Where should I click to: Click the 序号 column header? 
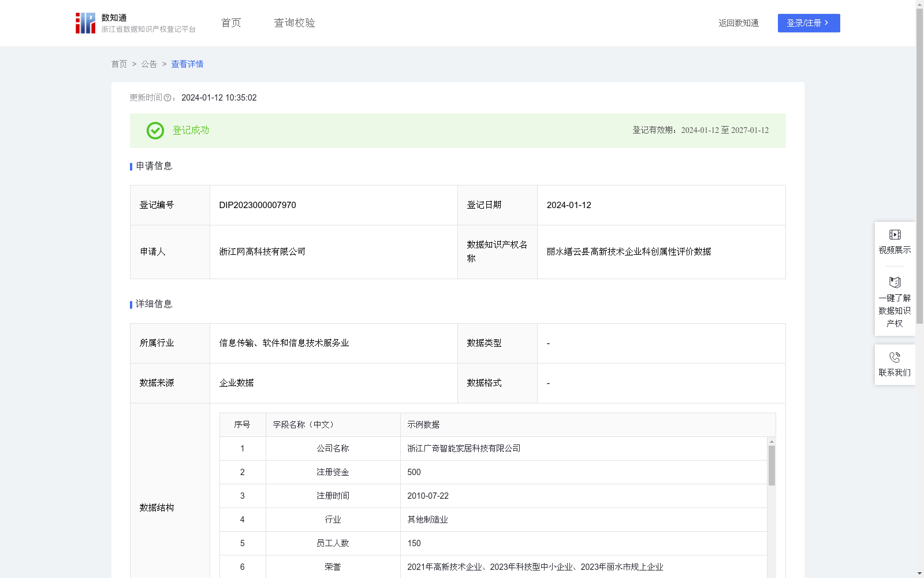coord(242,425)
